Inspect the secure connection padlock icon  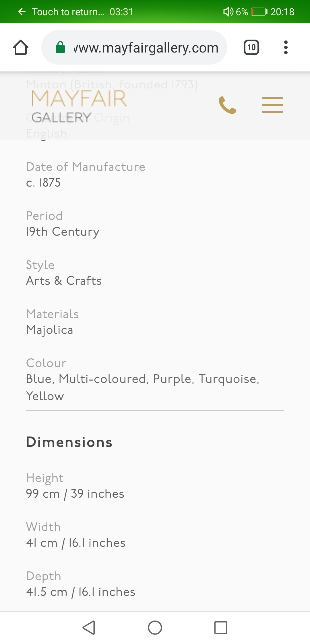[60, 47]
